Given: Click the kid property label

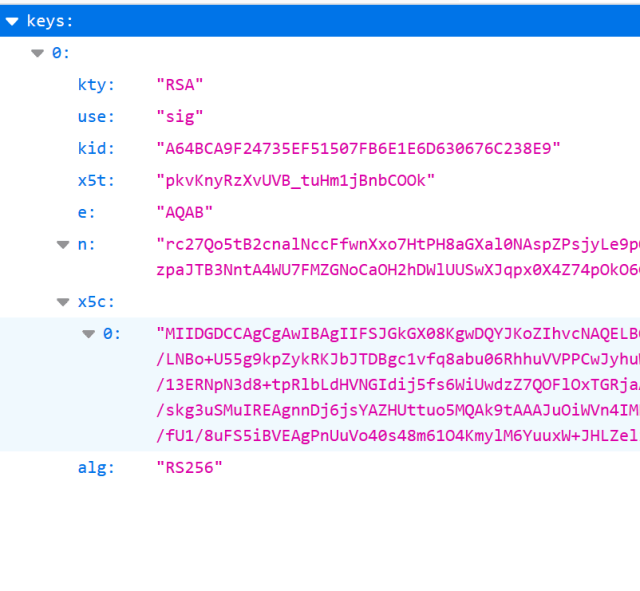Looking at the screenshot, I should [96, 149].
